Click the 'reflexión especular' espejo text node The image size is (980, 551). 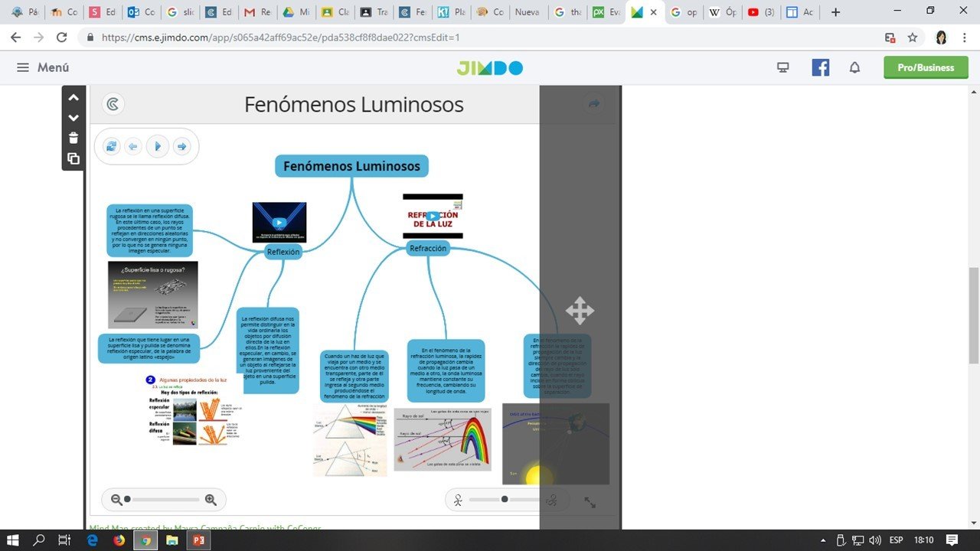click(x=149, y=348)
